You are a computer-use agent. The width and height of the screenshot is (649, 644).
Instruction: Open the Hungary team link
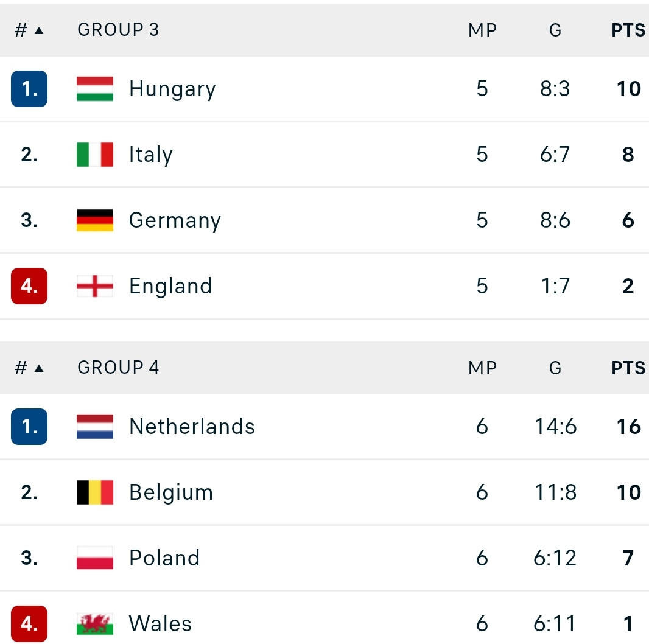[172, 89]
